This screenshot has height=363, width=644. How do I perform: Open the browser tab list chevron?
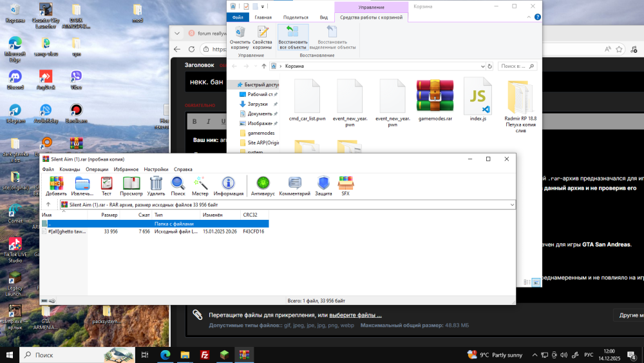click(x=177, y=34)
